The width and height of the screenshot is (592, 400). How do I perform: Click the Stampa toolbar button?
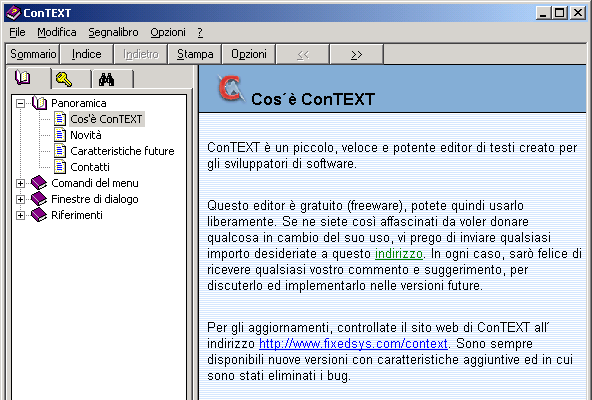[195, 54]
